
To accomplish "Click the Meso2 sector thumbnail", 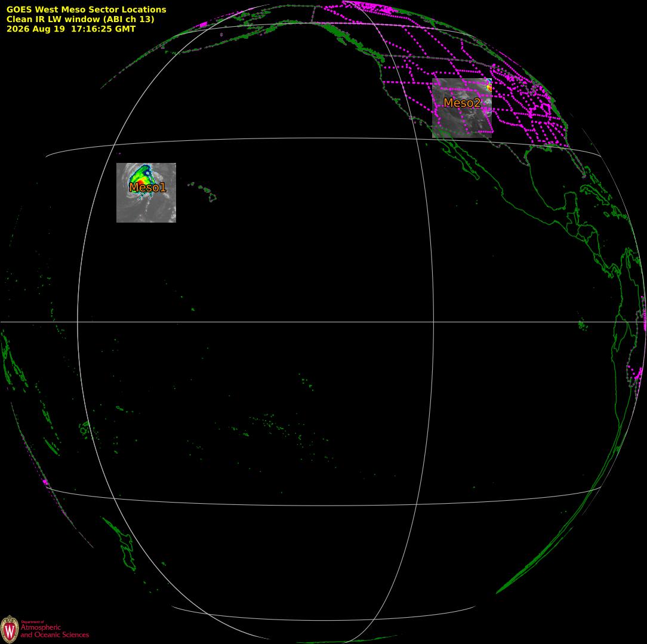I will (x=462, y=108).
